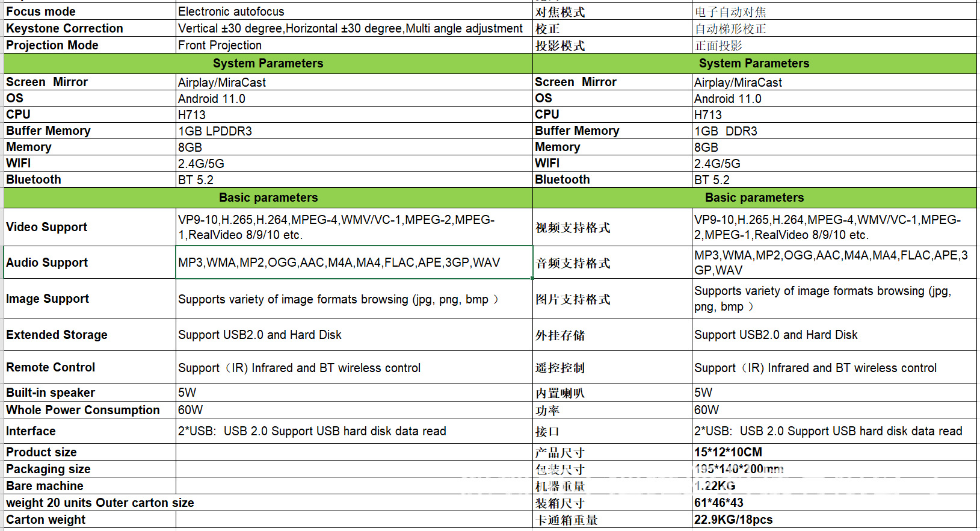This screenshot has height=531, width=980.
Task: Click the "电子自动对焦" cell
Action: tap(834, 11)
